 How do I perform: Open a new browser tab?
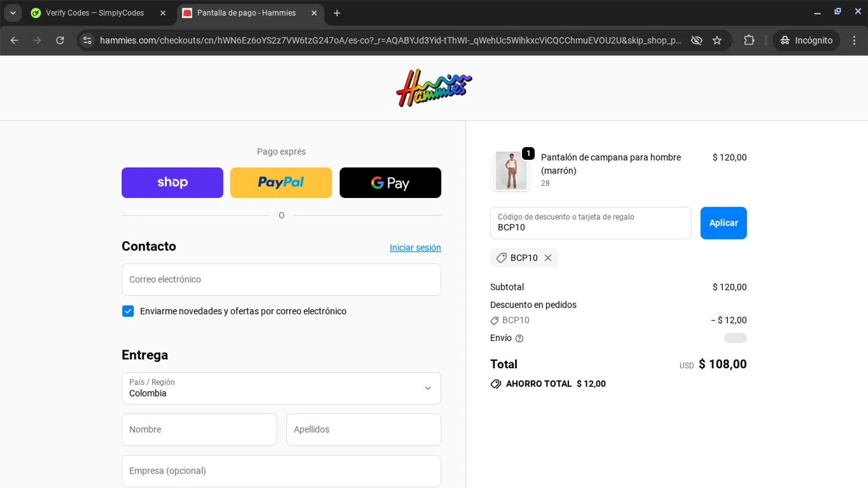click(337, 13)
